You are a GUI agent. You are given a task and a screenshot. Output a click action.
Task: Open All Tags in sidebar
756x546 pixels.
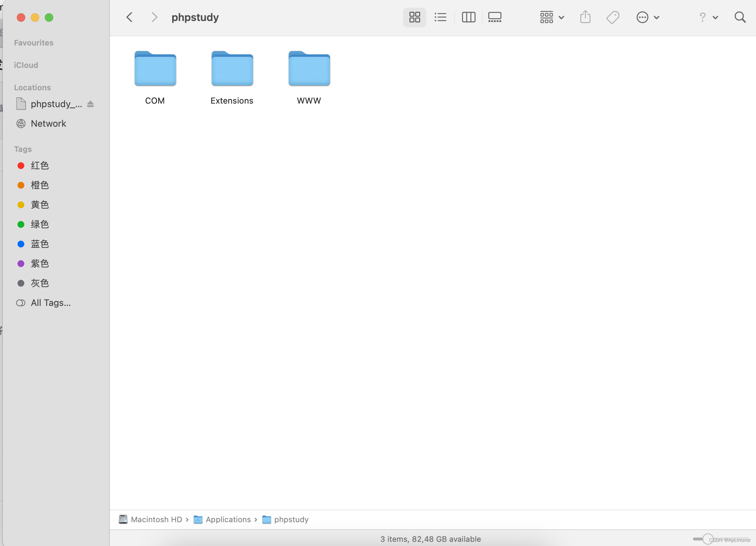(x=50, y=303)
